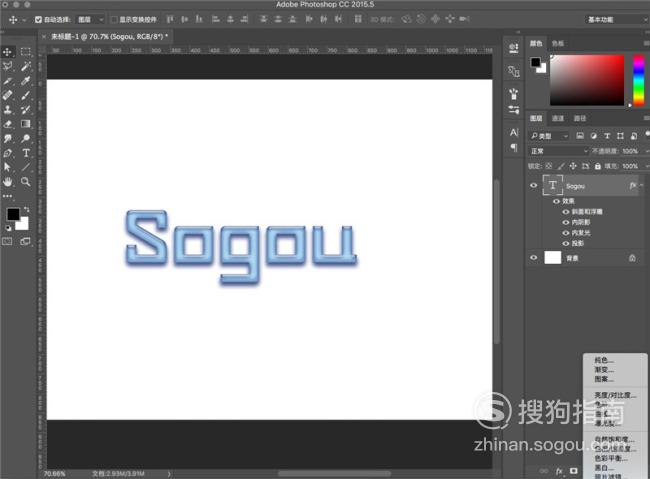Select the Path Selection arrow tool
This screenshot has height=479, width=650.
(7, 167)
